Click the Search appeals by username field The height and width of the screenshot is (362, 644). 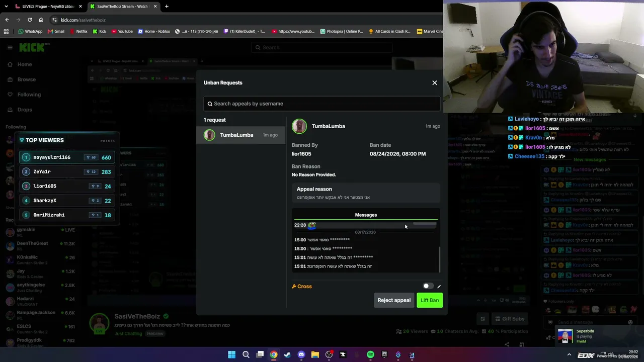(322, 104)
